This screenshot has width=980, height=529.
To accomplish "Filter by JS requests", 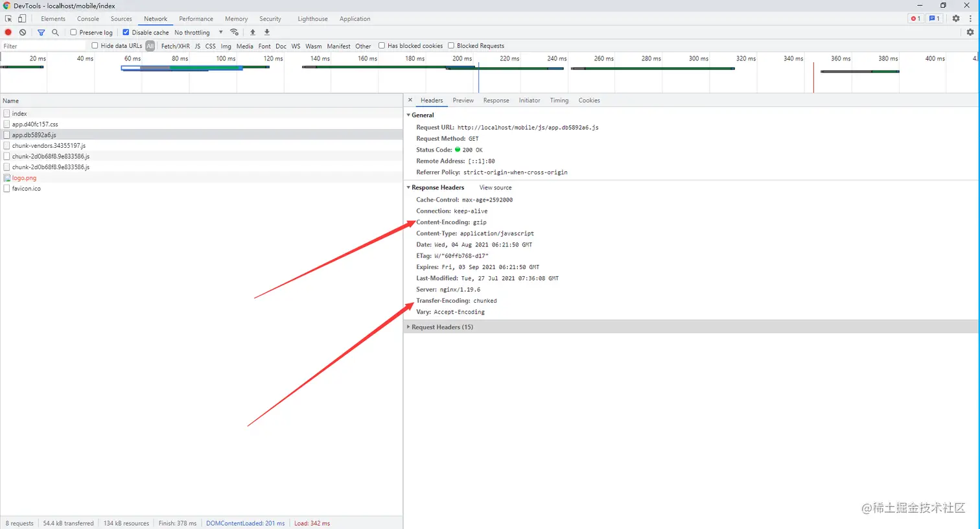I will point(198,46).
